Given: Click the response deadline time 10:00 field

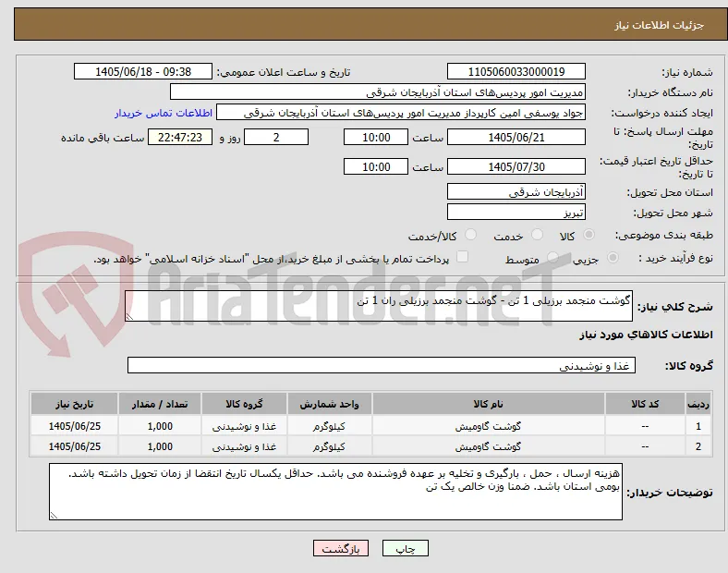Looking at the screenshot, I should click(x=376, y=138).
